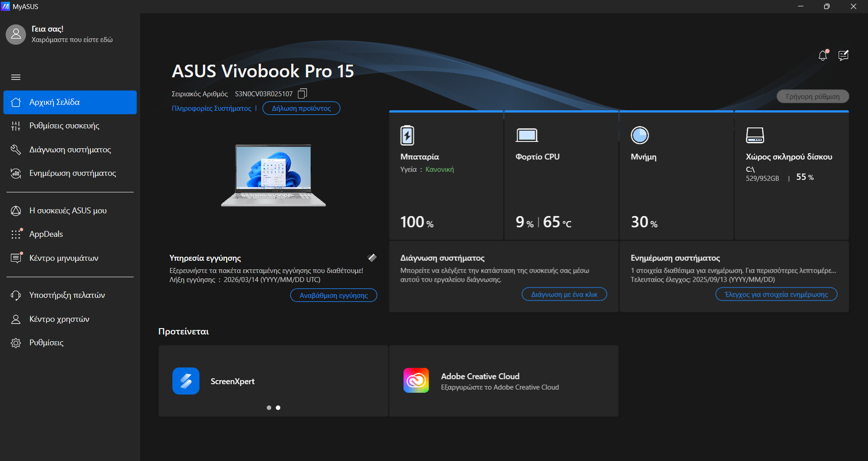The width and height of the screenshot is (868, 461).
Task: Open Κέντρο χρηστών in the sidebar
Action: tap(70, 319)
